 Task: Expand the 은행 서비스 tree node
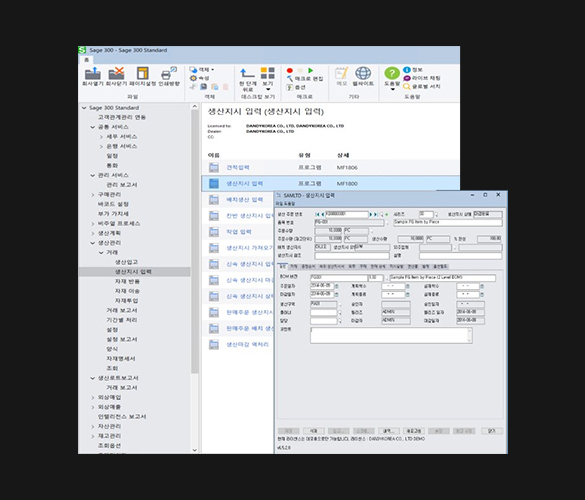(x=101, y=147)
